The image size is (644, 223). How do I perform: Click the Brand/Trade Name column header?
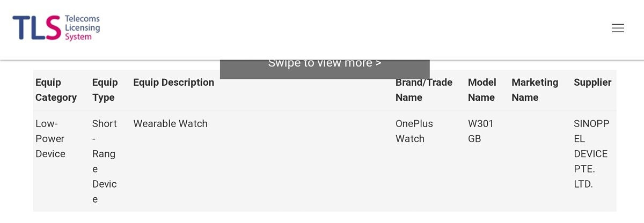(423, 90)
